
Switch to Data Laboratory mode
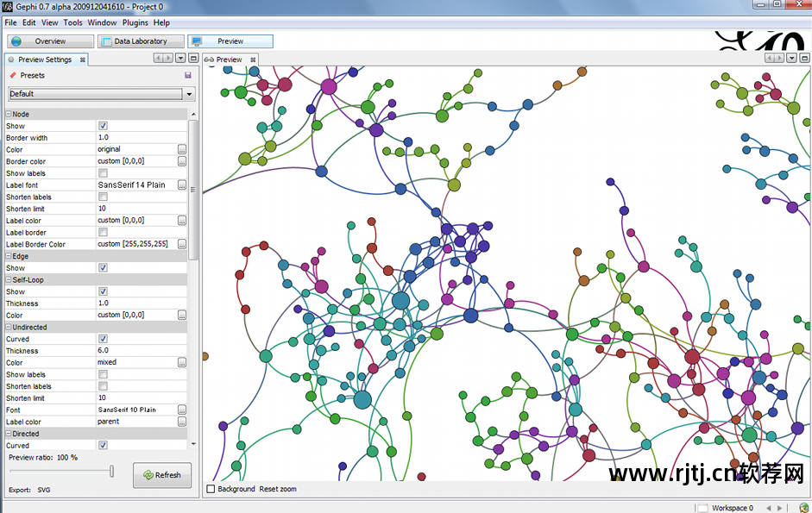click(141, 41)
